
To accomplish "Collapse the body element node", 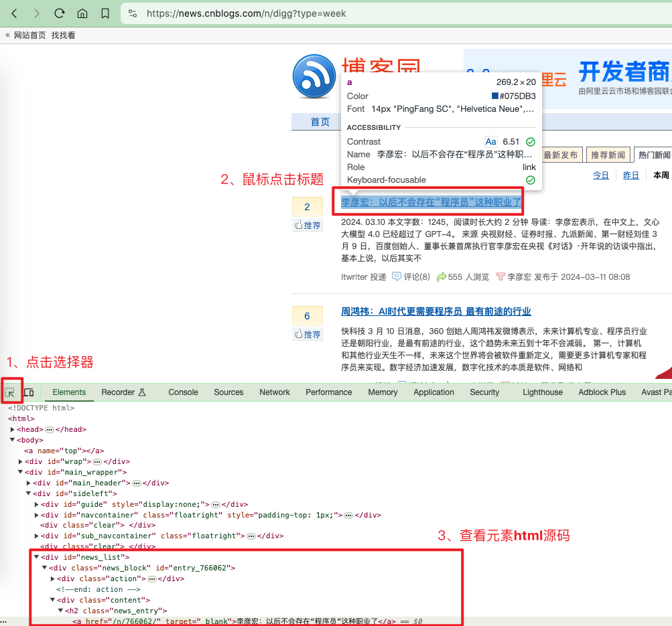I will (13, 440).
